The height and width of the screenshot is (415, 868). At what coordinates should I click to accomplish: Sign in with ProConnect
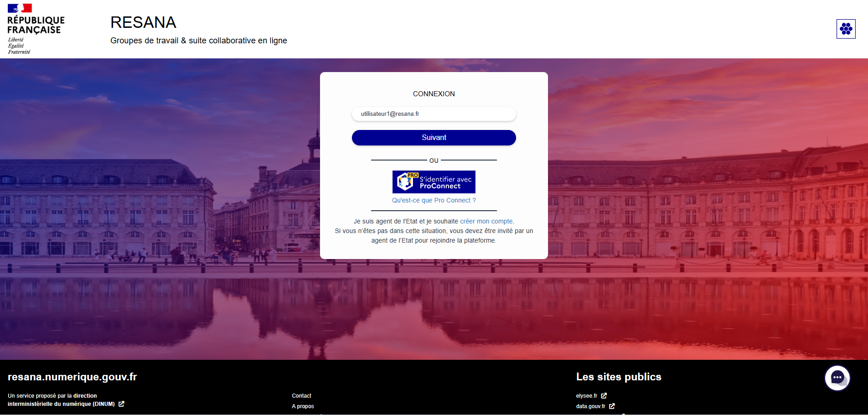pyautogui.click(x=434, y=182)
